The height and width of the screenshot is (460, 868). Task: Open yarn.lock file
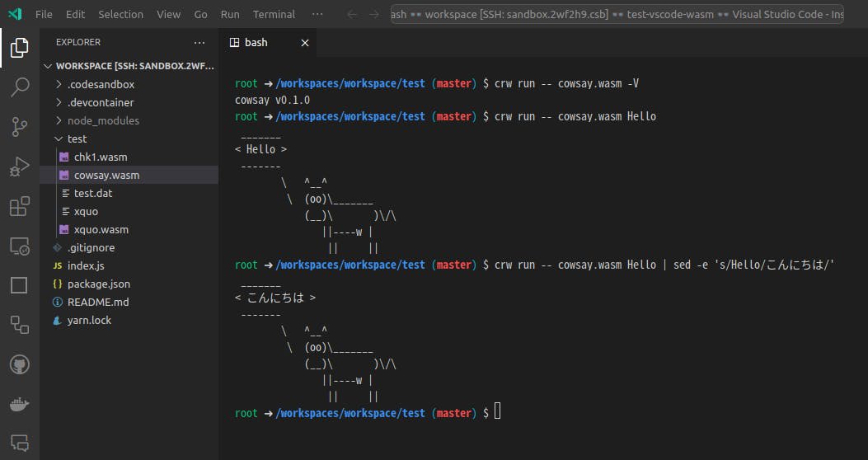point(129,320)
